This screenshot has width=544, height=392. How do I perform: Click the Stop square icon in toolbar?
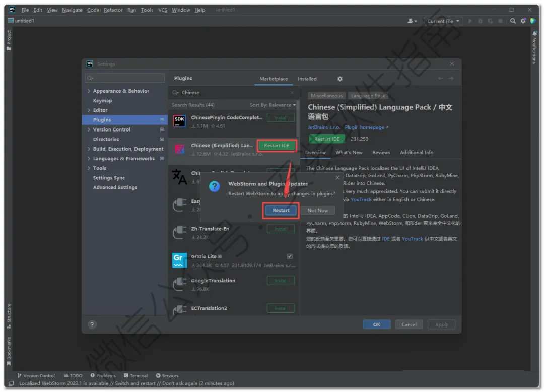(500, 21)
